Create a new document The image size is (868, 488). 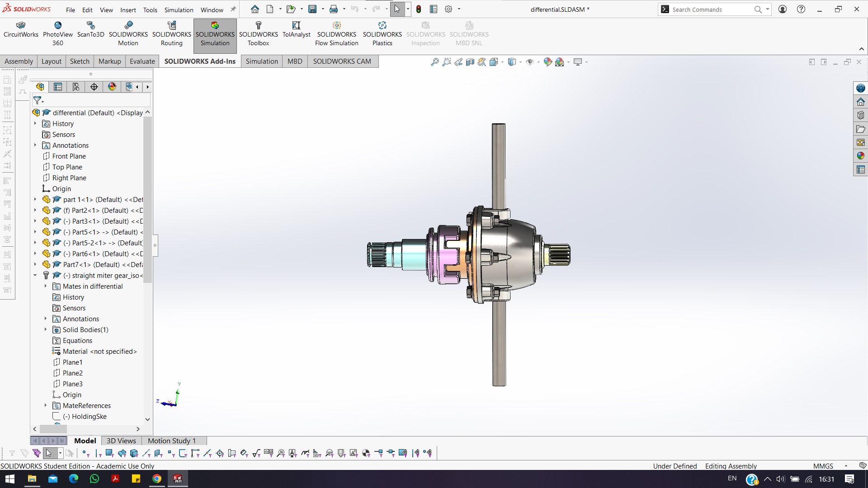270,9
